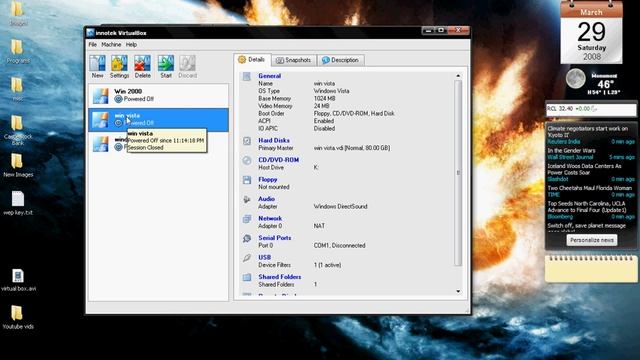Open the CD/DVD-ROM settings link

(x=278, y=160)
